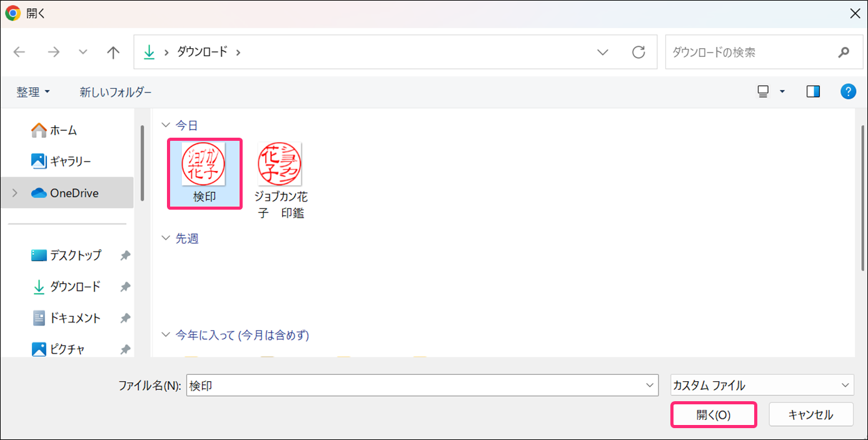Toggle the preview pane icon
The width and height of the screenshot is (868, 440).
(x=813, y=92)
